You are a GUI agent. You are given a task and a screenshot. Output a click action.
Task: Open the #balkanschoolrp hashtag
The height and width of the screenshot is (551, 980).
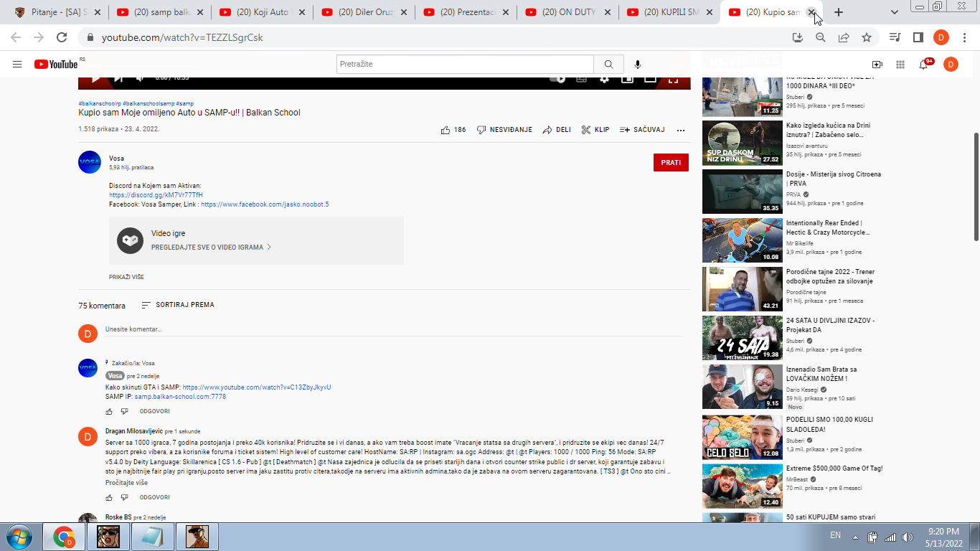(x=100, y=103)
